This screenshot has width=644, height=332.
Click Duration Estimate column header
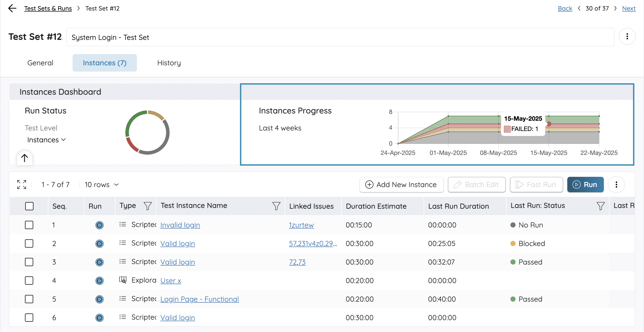(376, 206)
